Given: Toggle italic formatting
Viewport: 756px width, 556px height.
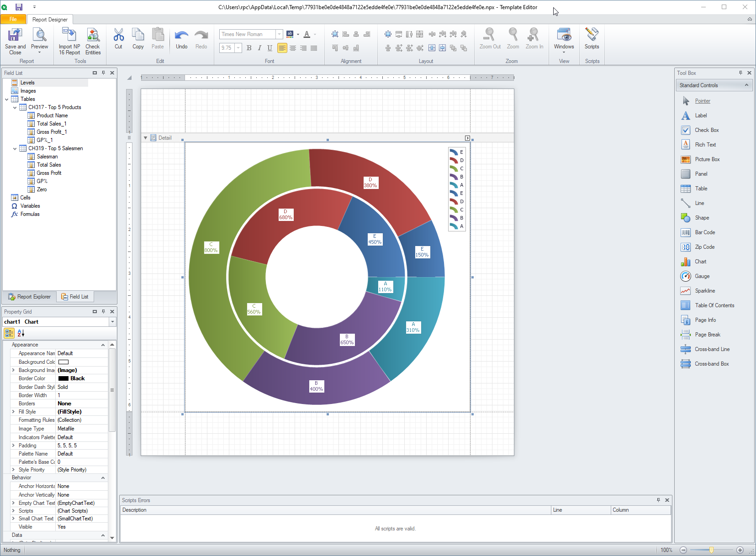Looking at the screenshot, I should [x=259, y=48].
